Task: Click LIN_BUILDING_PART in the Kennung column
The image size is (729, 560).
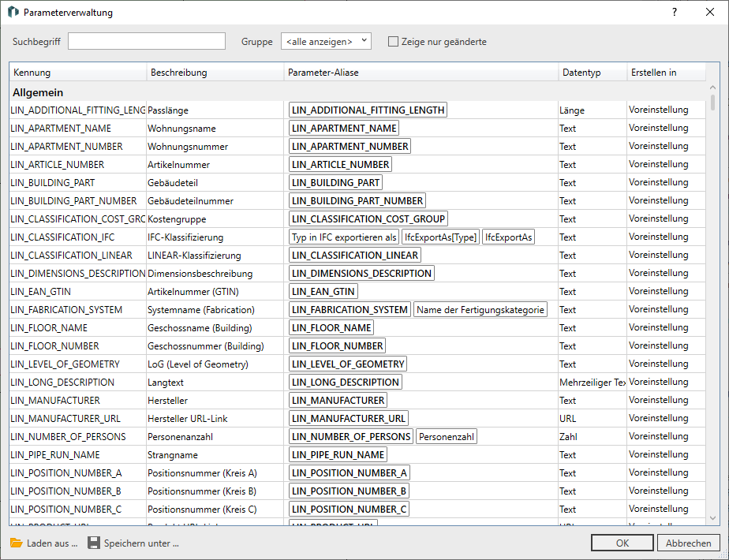Action: (x=53, y=183)
